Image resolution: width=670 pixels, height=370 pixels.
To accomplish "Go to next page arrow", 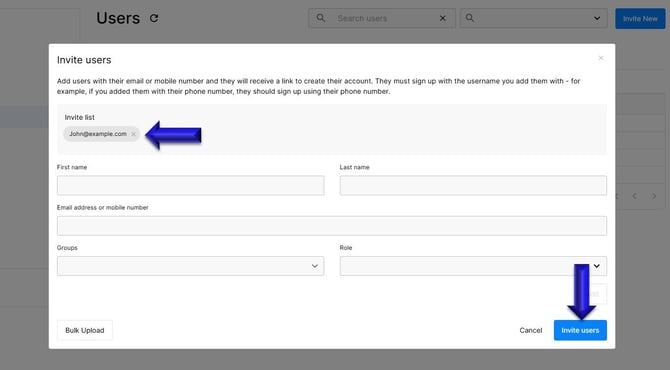I will click(x=654, y=196).
